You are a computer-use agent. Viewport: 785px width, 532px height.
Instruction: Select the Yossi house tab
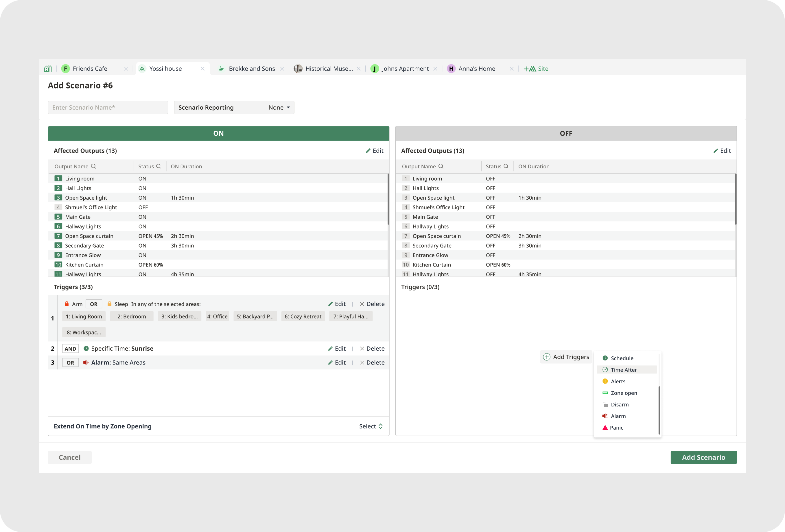pos(165,69)
